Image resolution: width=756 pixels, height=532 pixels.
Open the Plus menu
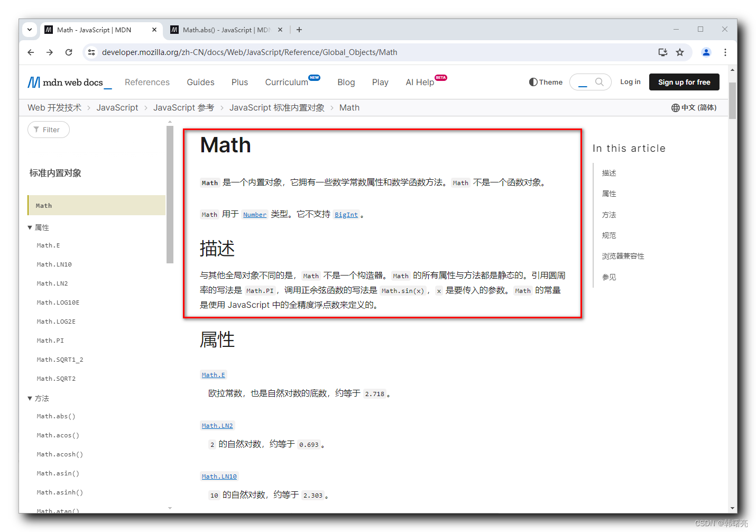[239, 82]
